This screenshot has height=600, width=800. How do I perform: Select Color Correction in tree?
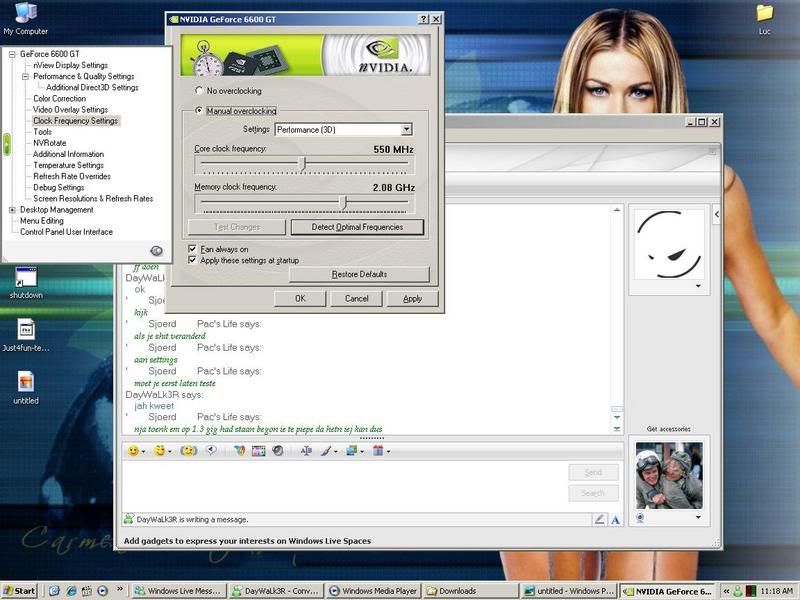click(59, 98)
